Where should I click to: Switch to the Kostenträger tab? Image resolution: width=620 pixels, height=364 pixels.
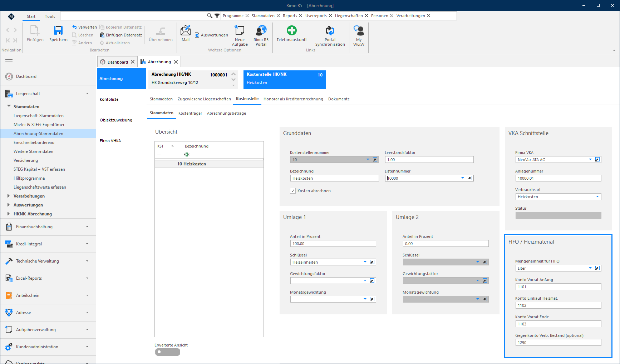(x=190, y=113)
